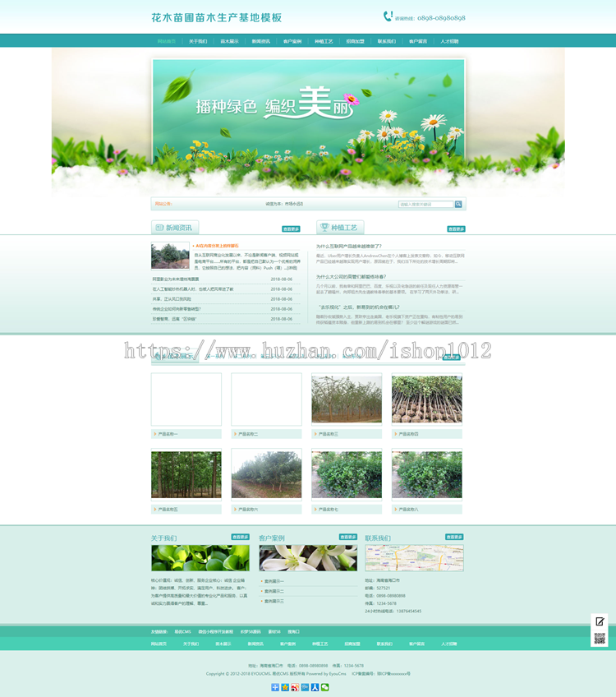616x697 pixels.
Task: Open news item 传统企业如何向新零售转型
Action: [177, 309]
